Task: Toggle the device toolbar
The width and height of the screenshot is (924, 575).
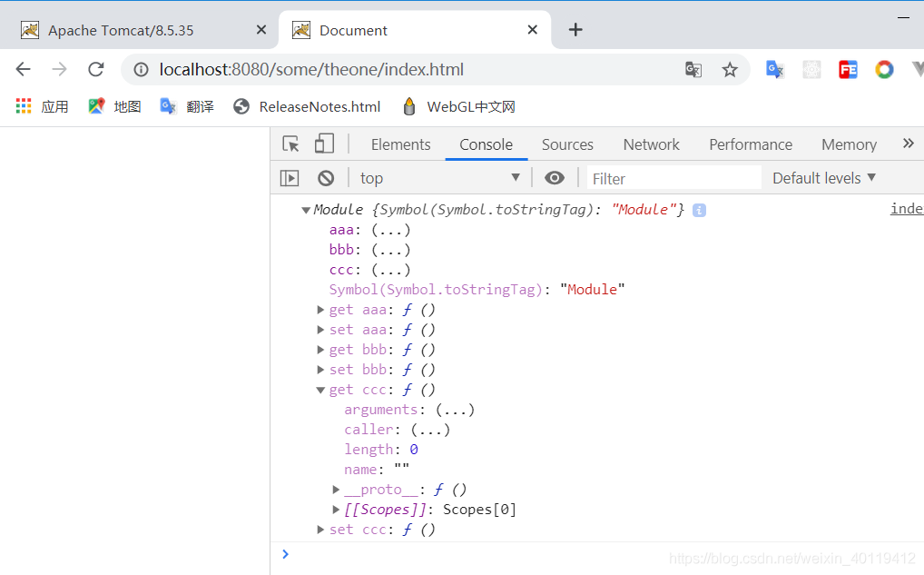Action: (x=324, y=144)
